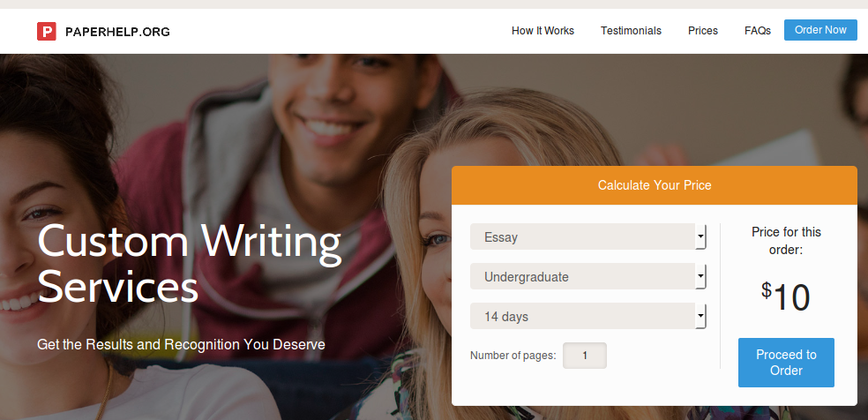868x420 pixels.
Task: Open the Essay paper type dropdown
Action: pyautogui.click(x=587, y=236)
